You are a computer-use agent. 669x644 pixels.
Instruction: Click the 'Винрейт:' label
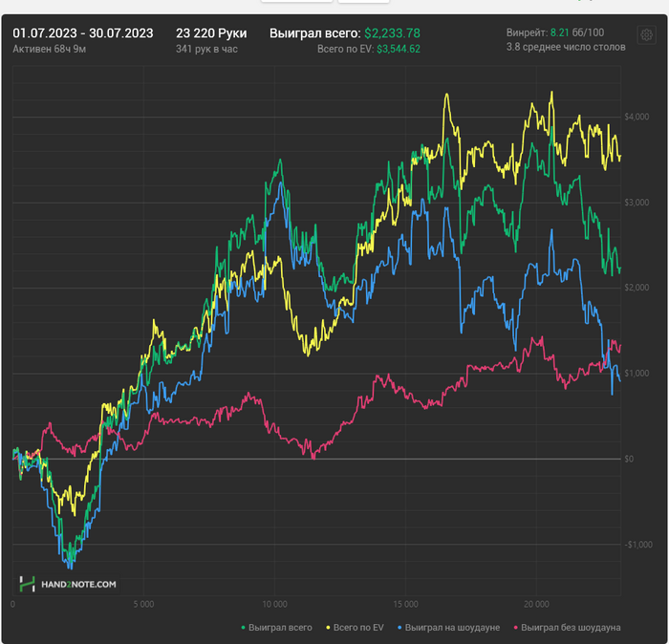(x=527, y=32)
